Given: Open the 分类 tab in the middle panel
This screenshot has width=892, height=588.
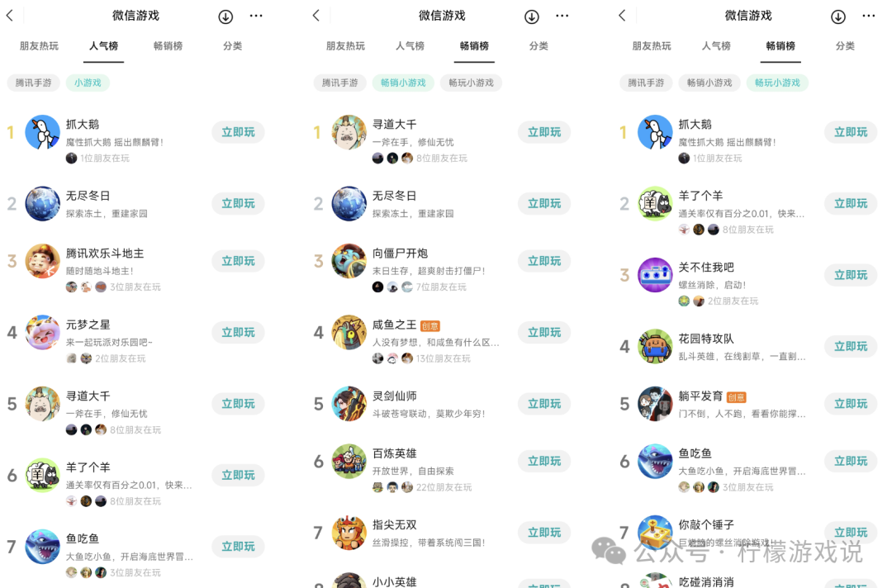Looking at the screenshot, I should coord(539,46).
